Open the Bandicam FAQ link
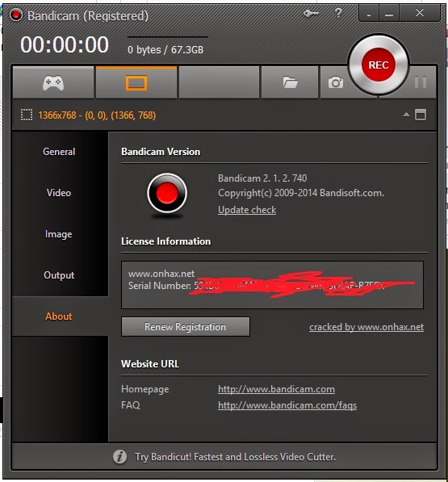Image resolution: width=448 pixels, height=482 pixels. 287,405
